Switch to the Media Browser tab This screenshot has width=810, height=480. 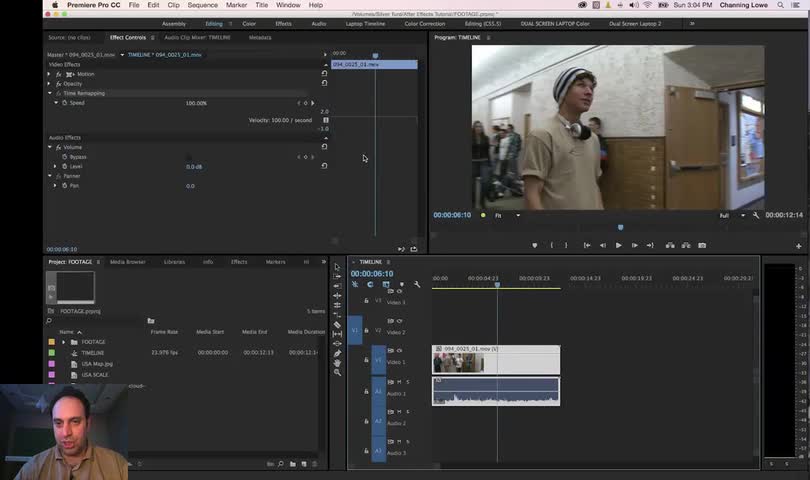coord(128,262)
